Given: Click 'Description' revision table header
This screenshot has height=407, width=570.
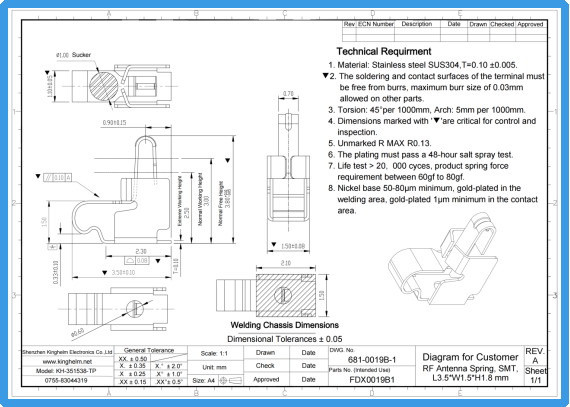Looking at the screenshot, I should pyautogui.click(x=417, y=24).
